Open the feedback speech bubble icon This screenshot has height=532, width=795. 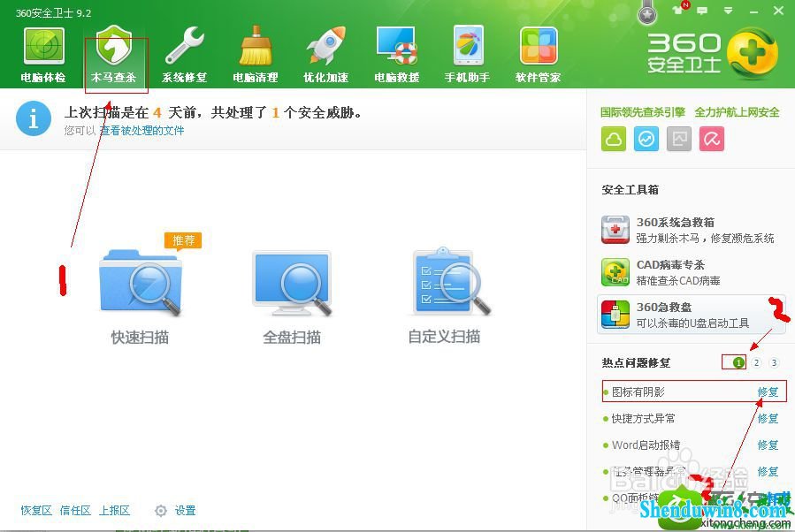702,10
